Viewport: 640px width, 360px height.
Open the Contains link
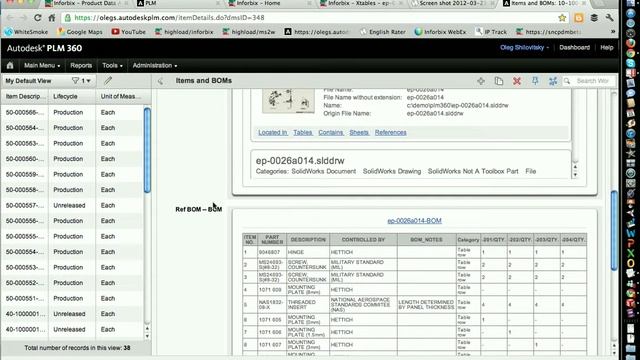pyautogui.click(x=331, y=132)
